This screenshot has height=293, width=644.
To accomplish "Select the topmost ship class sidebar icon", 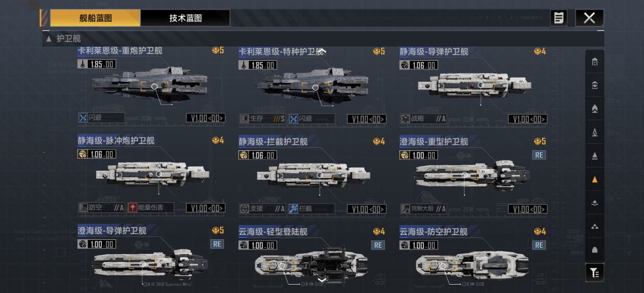I will click(595, 62).
